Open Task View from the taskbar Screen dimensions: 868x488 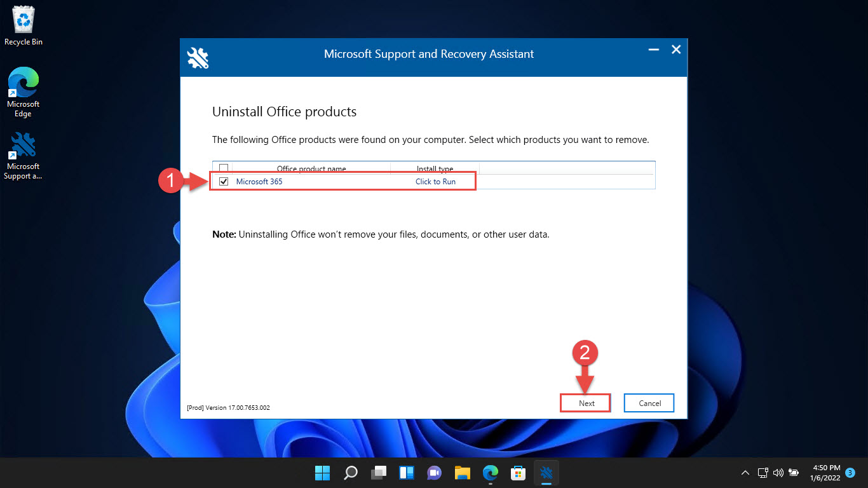379,473
